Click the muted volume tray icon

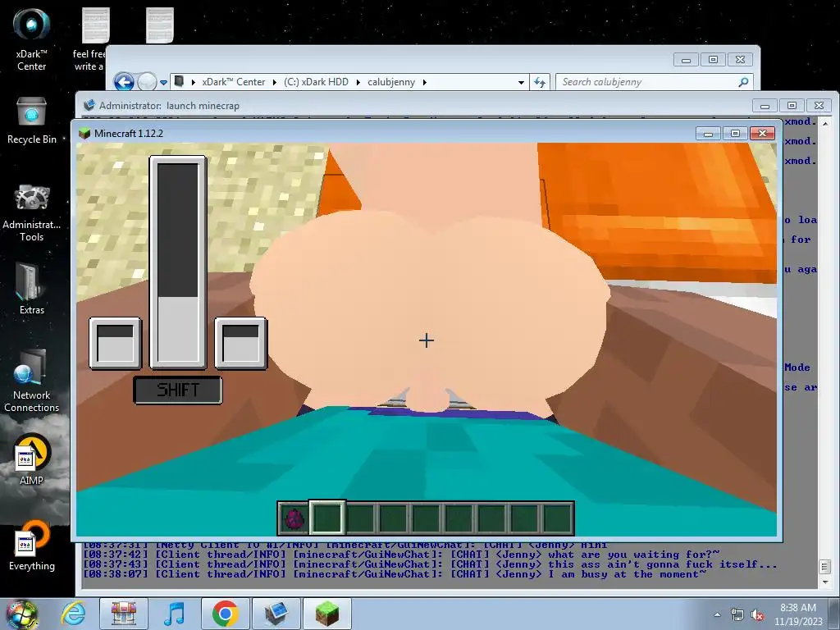coord(757,614)
